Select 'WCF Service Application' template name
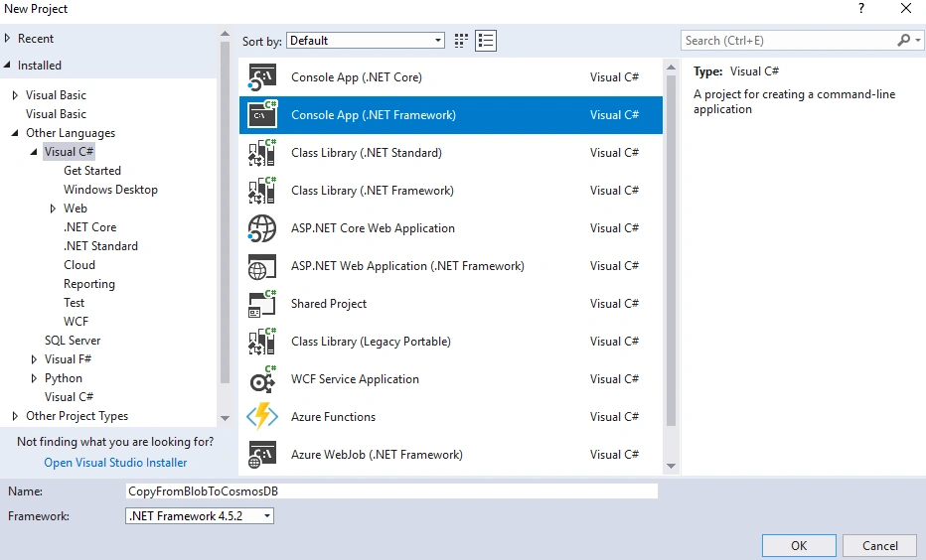Image resolution: width=926 pixels, height=560 pixels. [355, 379]
